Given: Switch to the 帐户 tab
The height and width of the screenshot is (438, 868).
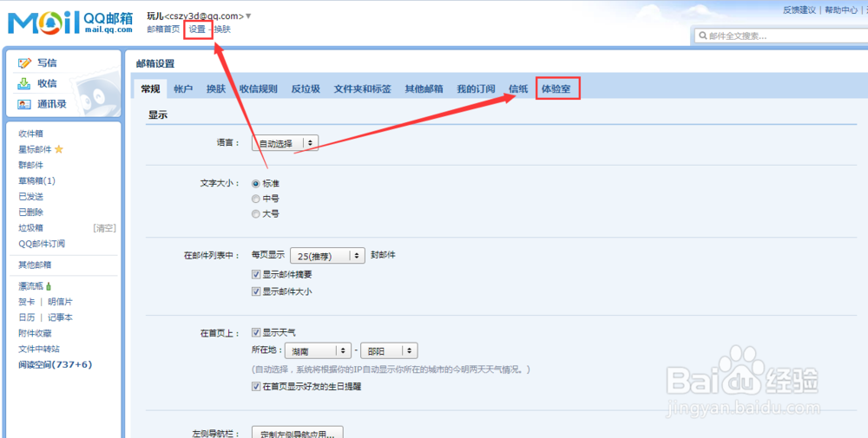Looking at the screenshot, I should [x=183, y=88].
